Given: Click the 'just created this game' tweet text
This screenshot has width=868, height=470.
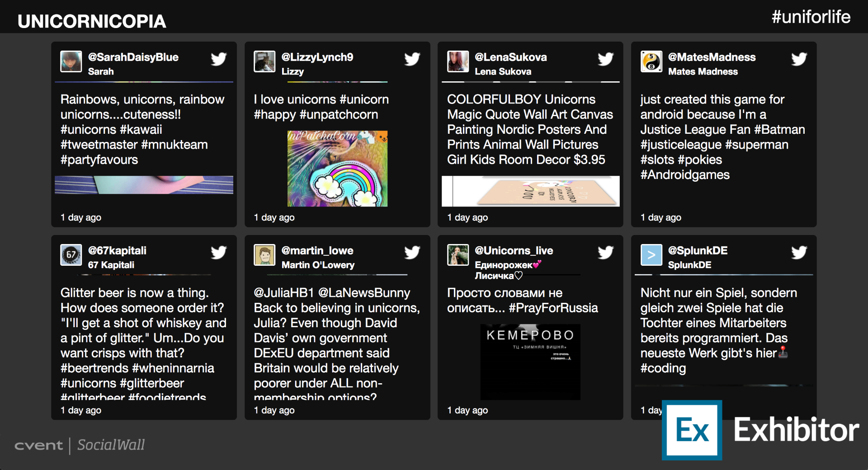Looking at the screenshot, I should tap(722, 137).
